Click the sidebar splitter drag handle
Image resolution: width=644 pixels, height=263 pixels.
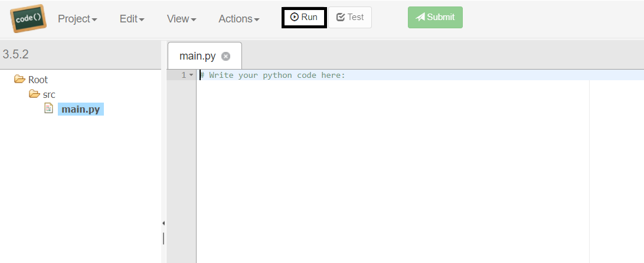[164, 238]
